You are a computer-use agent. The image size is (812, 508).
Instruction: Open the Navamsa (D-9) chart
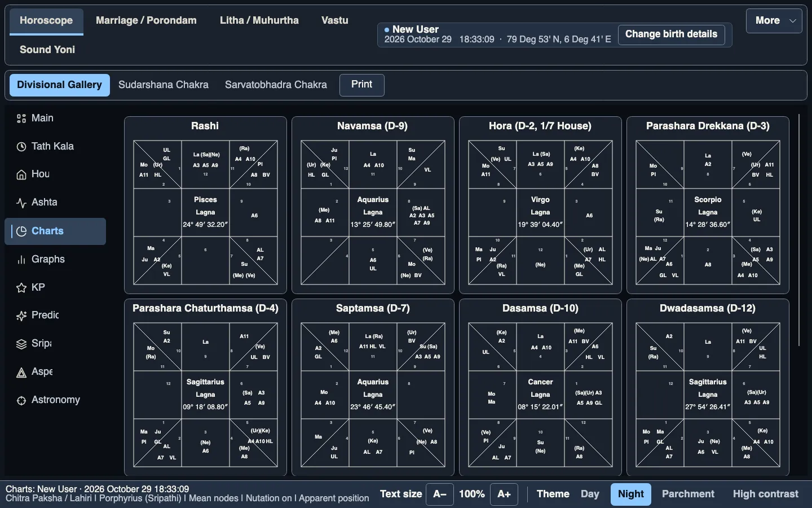coord(373,205)
